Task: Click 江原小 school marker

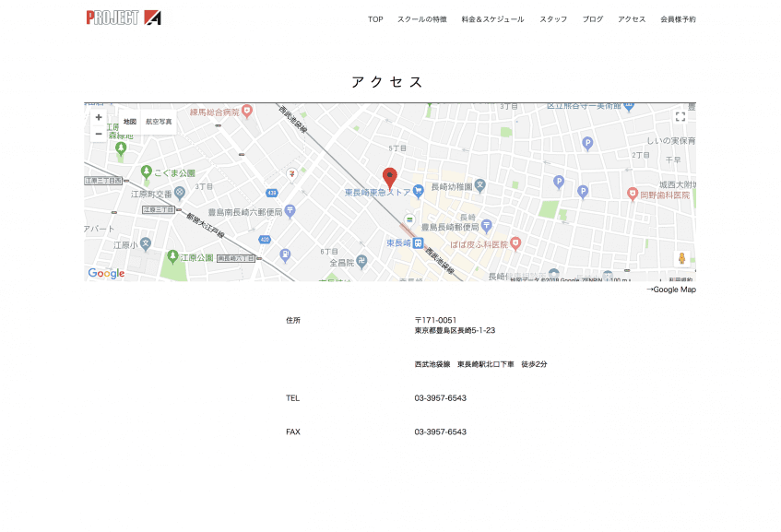Action: [145, 243]
